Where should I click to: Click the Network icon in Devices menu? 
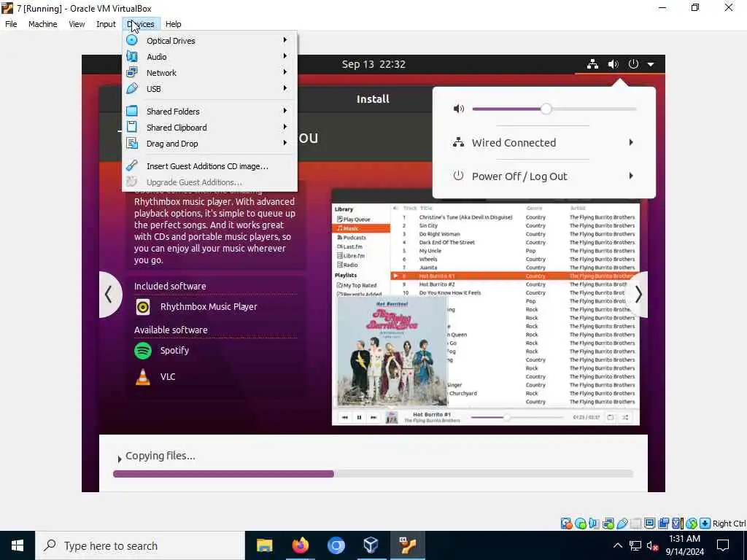point(132,72)
